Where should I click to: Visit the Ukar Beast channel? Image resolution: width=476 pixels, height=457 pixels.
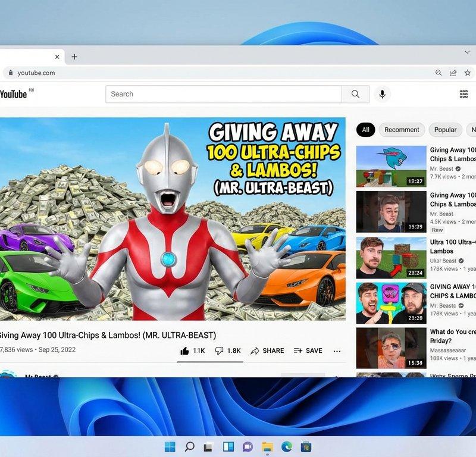[x=443, y=261]
